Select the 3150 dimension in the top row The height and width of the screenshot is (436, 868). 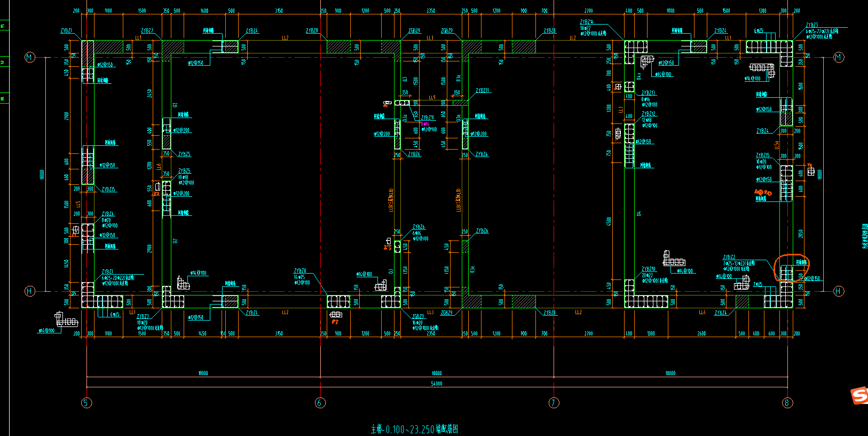point(279,11)
